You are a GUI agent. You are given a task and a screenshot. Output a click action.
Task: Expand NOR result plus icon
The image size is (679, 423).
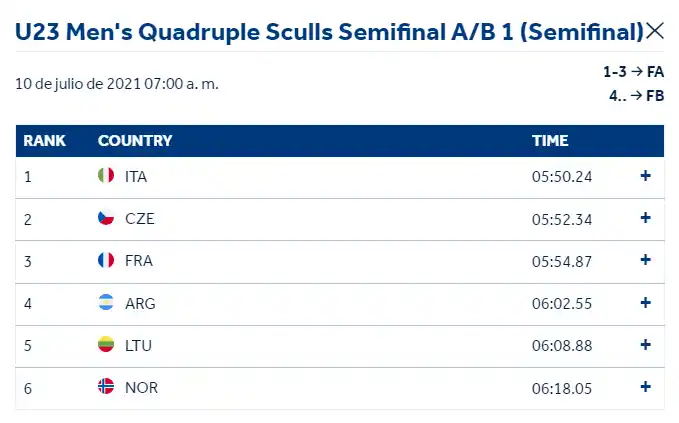[645, 387]
